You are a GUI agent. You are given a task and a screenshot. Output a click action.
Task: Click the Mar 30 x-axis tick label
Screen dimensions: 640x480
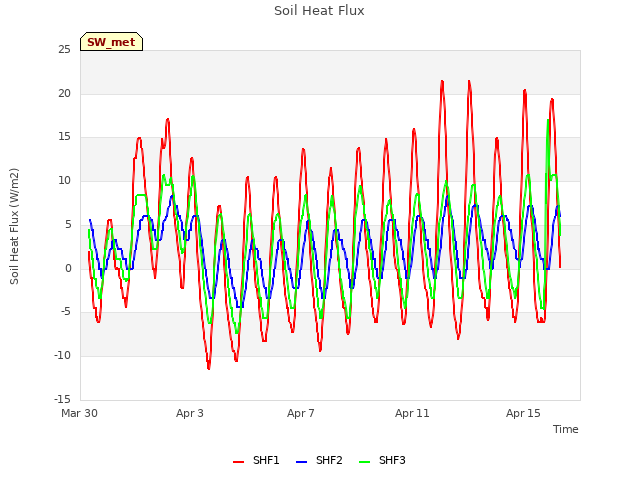79,413
